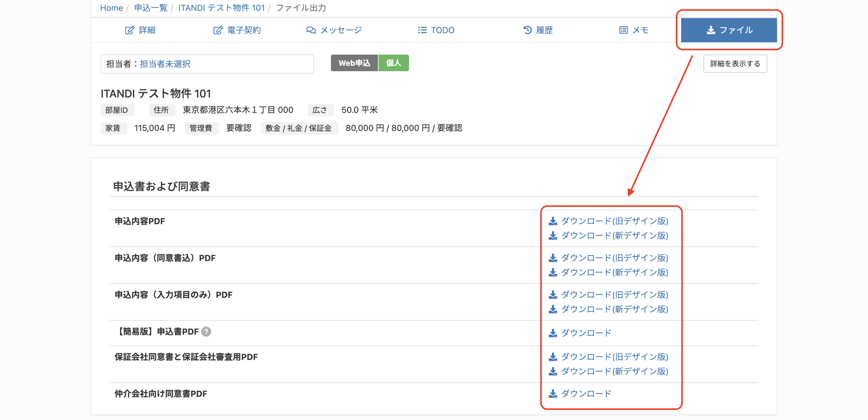Screen dimensions: 868x420
Task: Click the Web申込 badge
Action: pyautogui.click(x=354, y=63)
